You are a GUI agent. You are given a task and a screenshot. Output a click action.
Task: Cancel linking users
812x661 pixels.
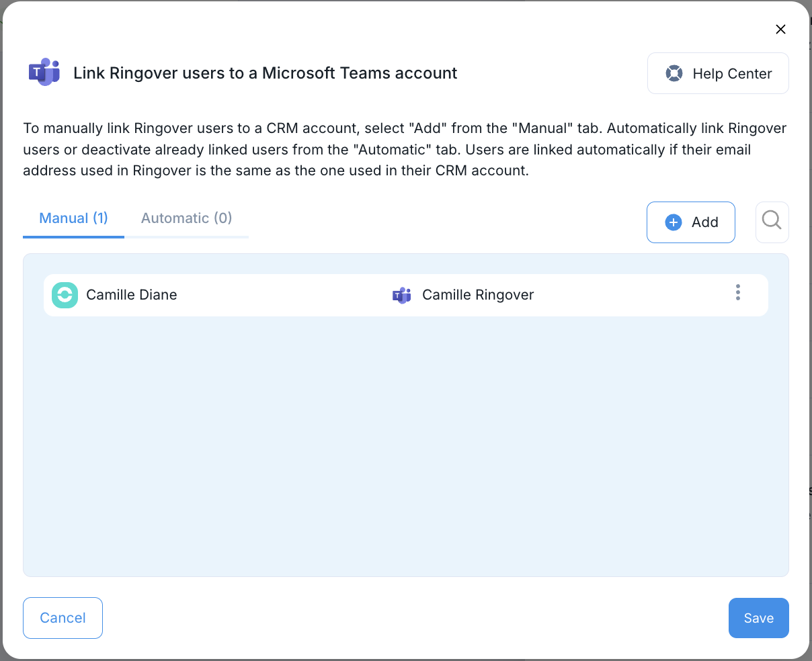pyautogui.click(x=63, y=618)
